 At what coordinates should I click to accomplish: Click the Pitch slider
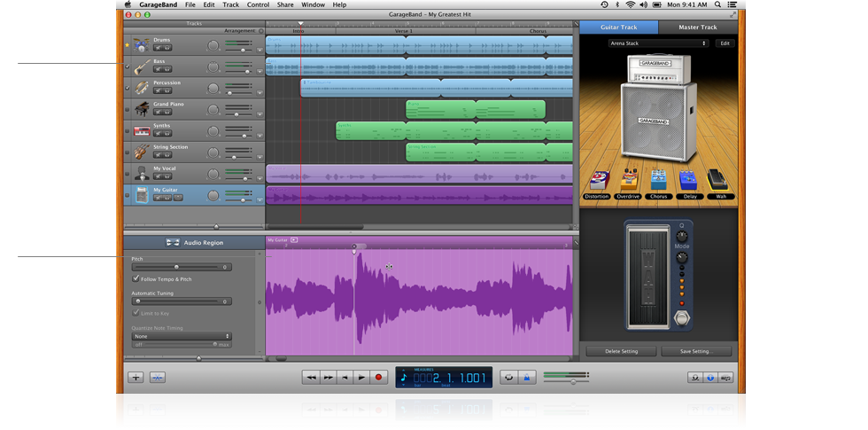click(x=176, y=267)
